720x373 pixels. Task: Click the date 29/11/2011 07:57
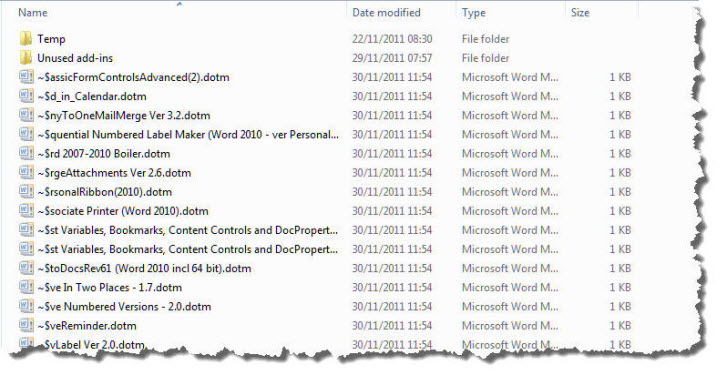pos(392,58)
